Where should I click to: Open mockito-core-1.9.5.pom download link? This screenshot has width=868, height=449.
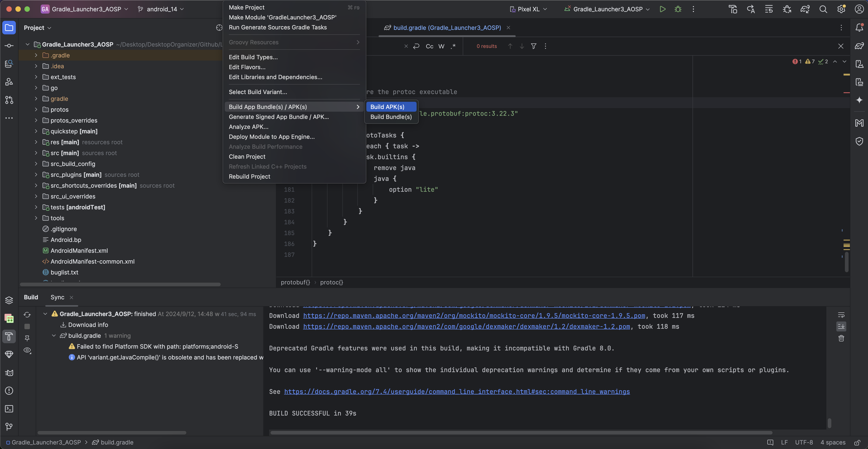pyautogui.click(x=474, y=316)
